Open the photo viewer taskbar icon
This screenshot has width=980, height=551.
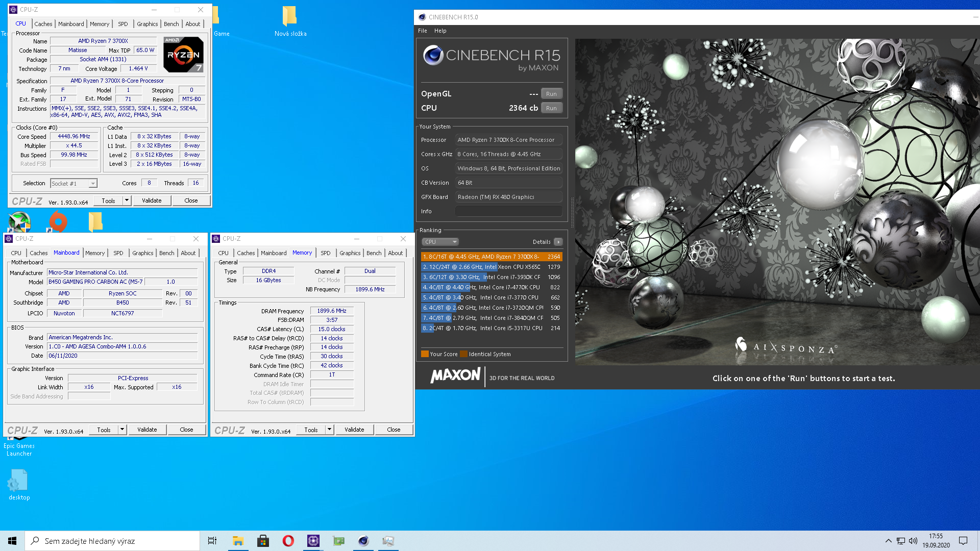click(388, 541)
